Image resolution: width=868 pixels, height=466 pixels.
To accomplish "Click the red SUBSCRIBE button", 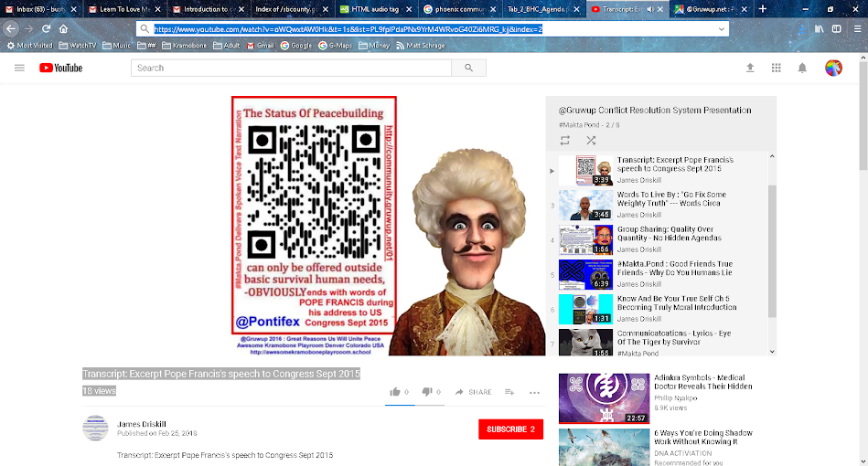I will (x=510, y=429).
